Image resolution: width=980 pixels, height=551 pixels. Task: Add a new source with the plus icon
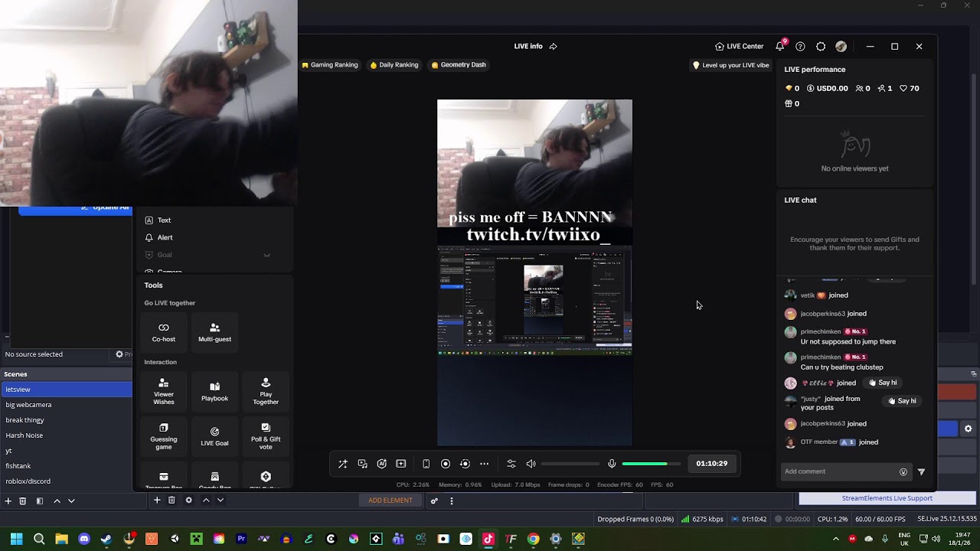[157, 500]
